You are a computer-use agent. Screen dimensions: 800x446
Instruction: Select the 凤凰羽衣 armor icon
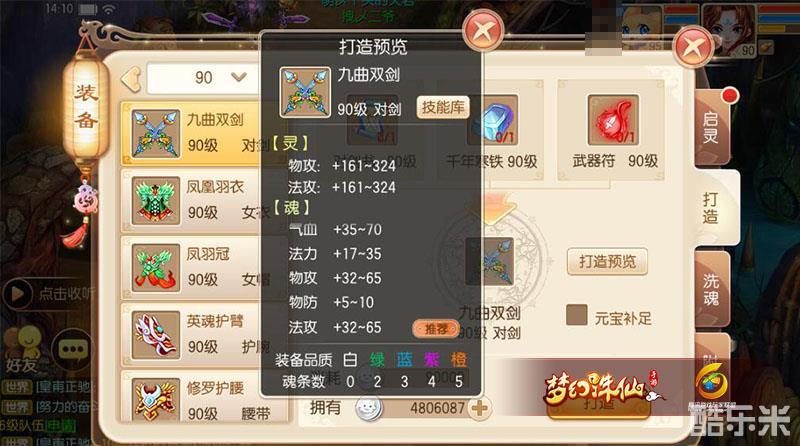click(156, 201)
